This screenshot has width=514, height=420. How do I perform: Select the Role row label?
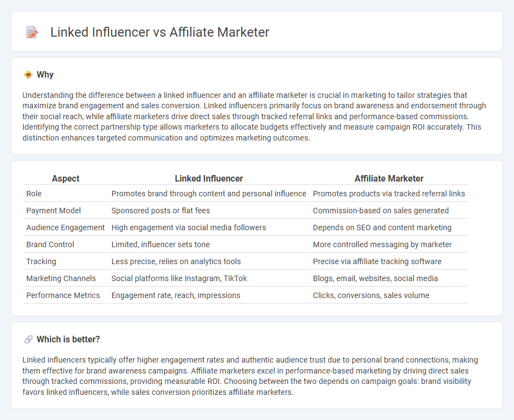[x=34, y=194]
